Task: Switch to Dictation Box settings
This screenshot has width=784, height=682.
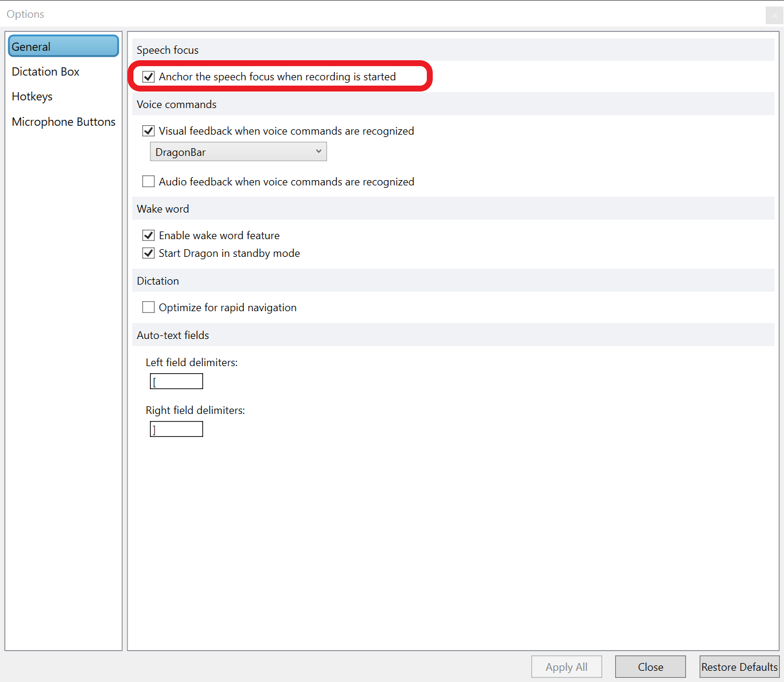Action: point(45,71)
